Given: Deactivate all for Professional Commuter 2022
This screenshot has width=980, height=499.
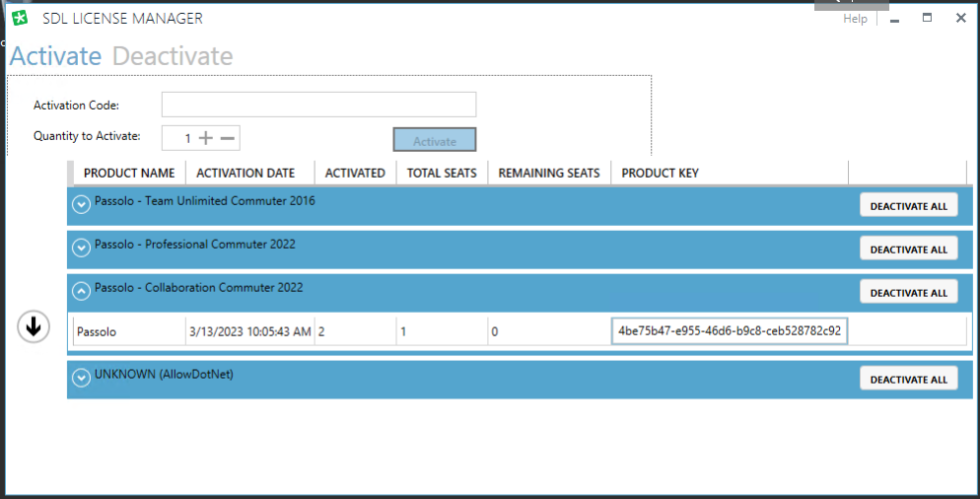Looking at the screenshot, I should (x=909, y=249).
